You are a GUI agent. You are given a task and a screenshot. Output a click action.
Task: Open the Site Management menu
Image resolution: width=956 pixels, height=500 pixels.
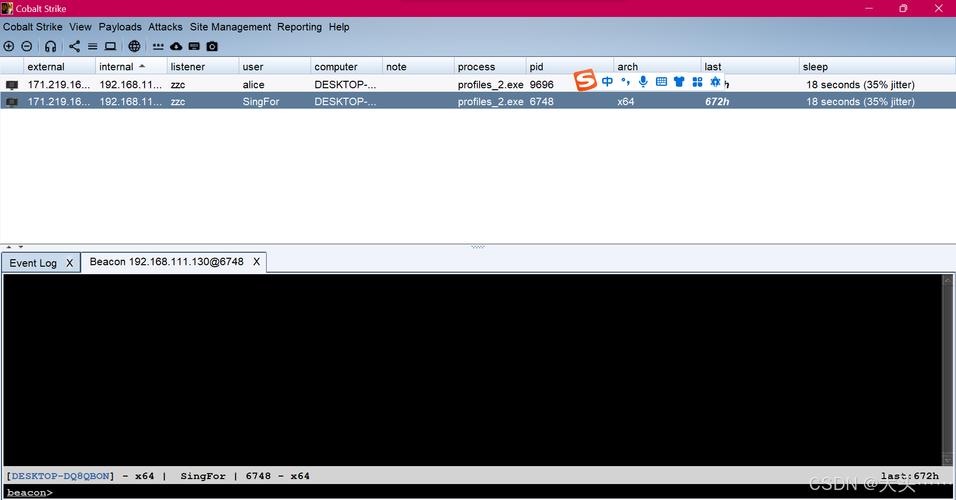tap(230, 27)
